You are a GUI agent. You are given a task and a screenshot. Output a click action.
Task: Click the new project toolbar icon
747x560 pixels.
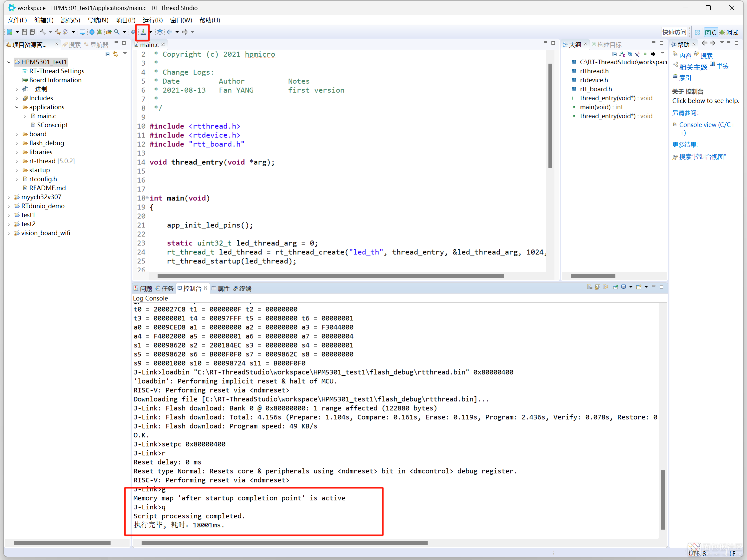[x=9, y=32]
